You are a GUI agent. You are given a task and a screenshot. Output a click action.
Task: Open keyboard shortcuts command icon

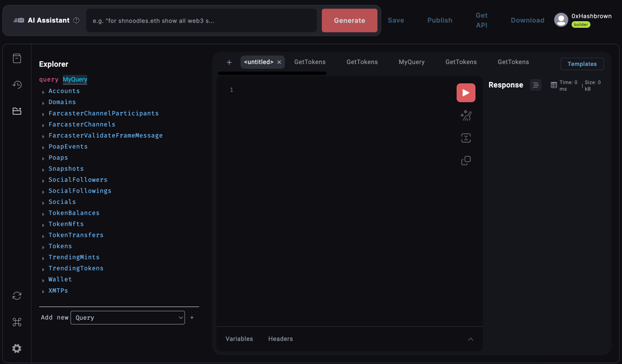pos(17,322)
